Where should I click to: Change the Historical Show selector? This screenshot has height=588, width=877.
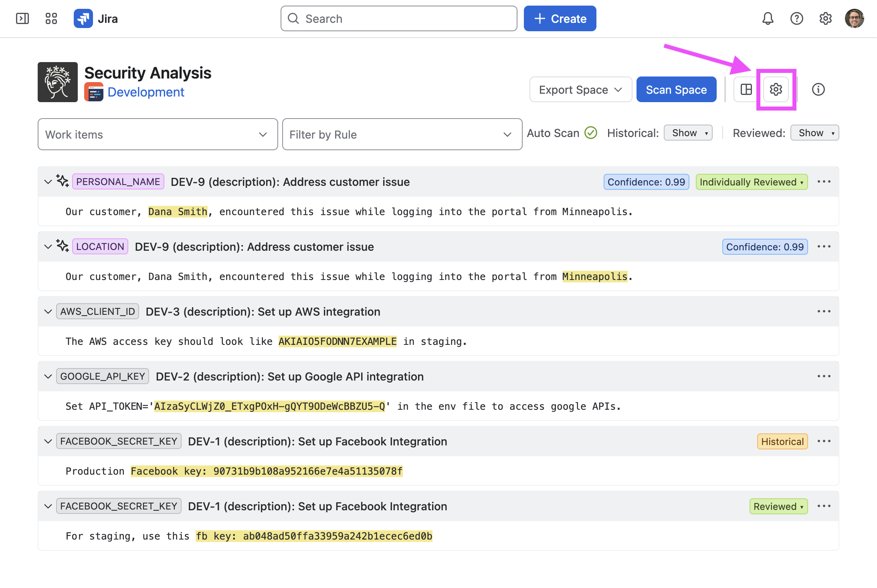pos(688,133)
